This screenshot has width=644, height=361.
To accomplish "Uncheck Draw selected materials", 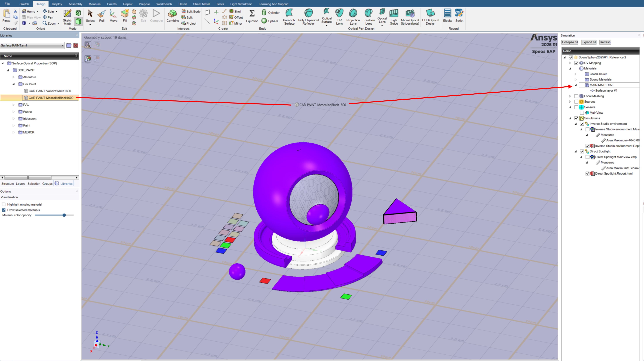I will click(x=4, y=210).
